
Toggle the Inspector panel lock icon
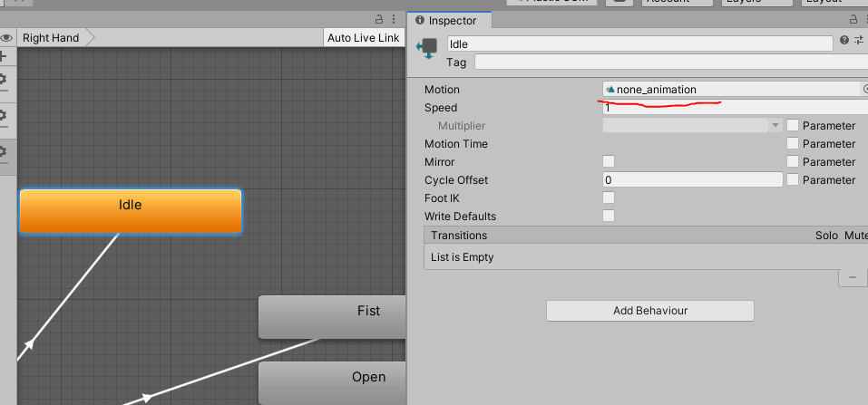pyautogui.click(x=853, y=19)
